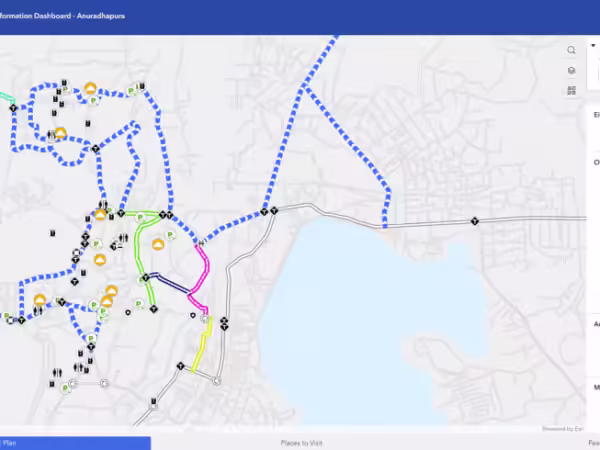Click the shield marker left of yellow route
The image size is (600, 450).
(193, 313)
